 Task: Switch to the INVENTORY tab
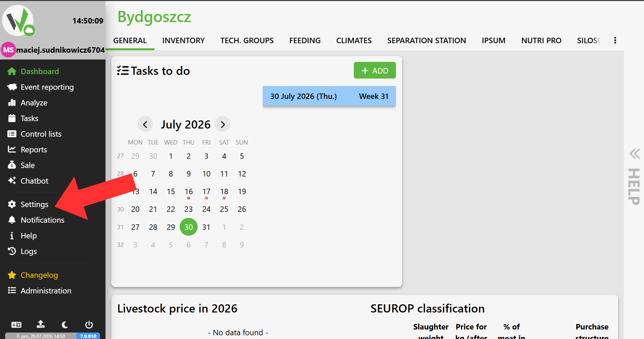[183, 40]
